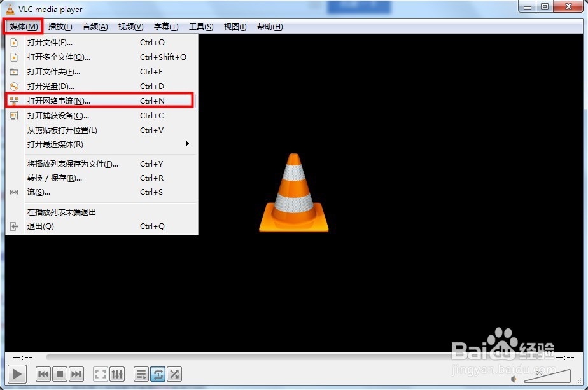Image resolution: width=588 pixels, height=390 pixels.
Task: Choose 流(S)... menu entry
Action: pos(101,192)
